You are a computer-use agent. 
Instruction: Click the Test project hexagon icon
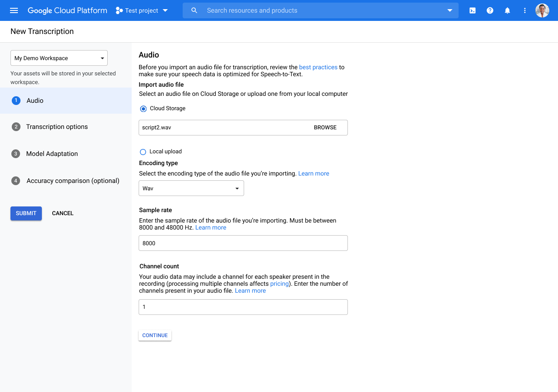[x=119, y=10]
